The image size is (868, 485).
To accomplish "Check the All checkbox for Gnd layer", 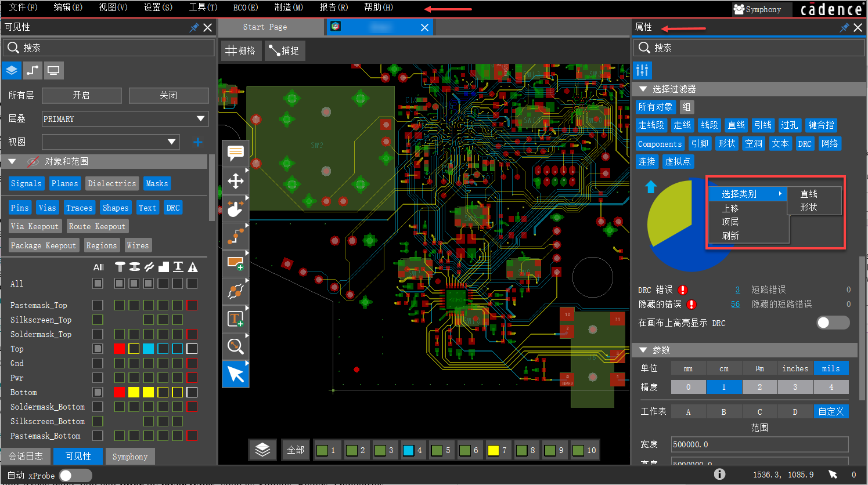I will (98, 363).
